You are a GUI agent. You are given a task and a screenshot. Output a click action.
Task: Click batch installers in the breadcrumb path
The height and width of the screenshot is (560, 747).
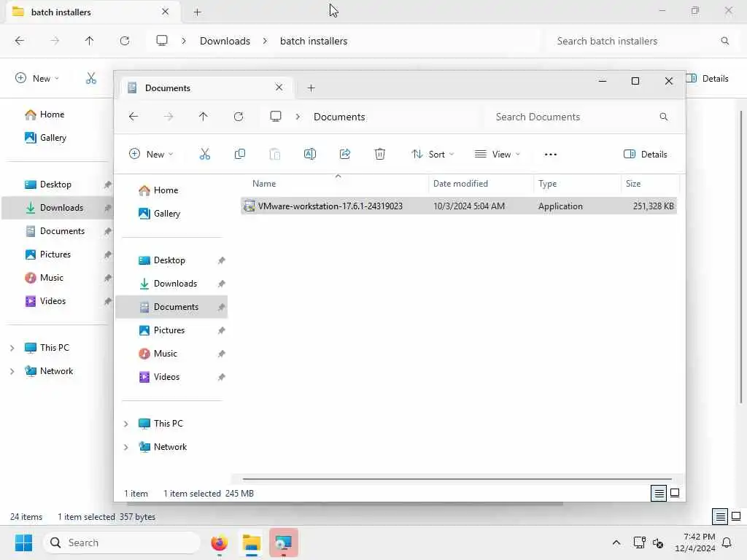coord(314,41)
